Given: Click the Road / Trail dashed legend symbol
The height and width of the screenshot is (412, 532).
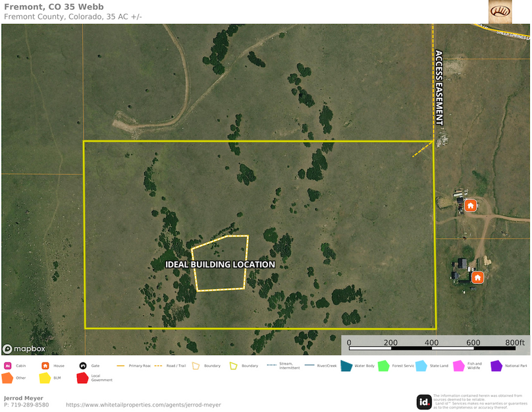Looking at the screenshot, I should tap(158, 366).
